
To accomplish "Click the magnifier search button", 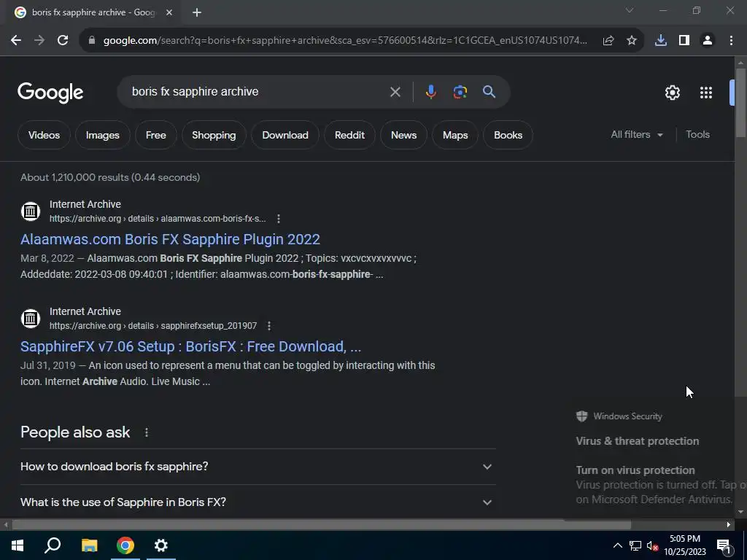I will (489, 92).
